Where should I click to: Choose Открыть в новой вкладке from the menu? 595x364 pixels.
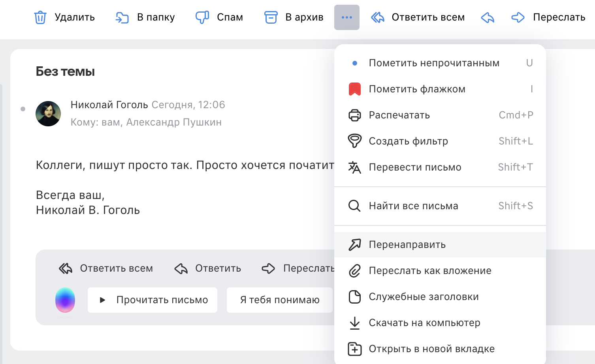[x=440, y=349]
